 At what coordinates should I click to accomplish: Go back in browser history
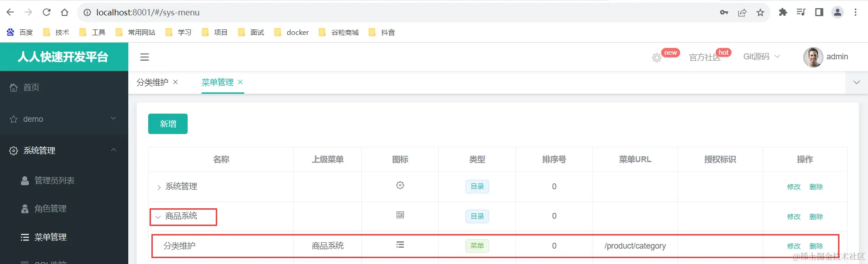tap(10, 12)
